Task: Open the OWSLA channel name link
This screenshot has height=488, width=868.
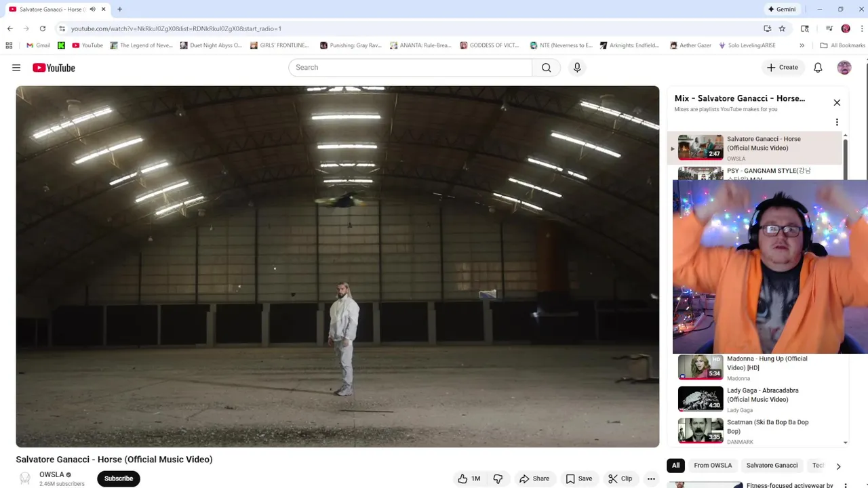Action: click(52, 474)
